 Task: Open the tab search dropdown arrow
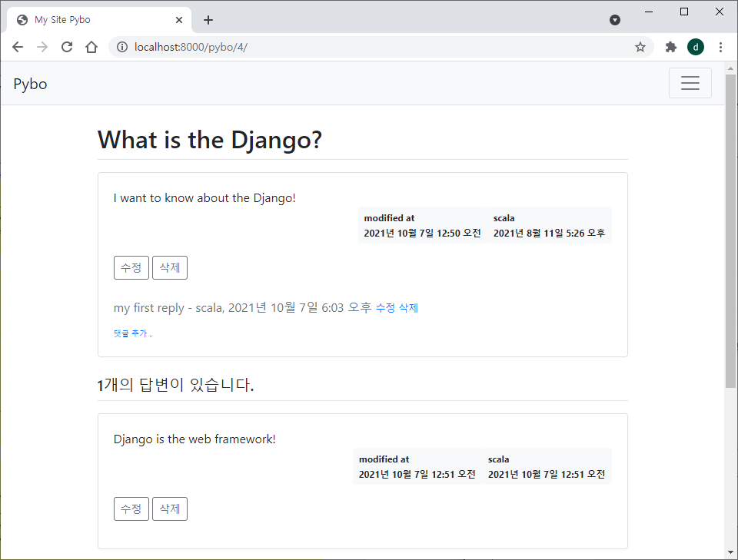pyautogui.click(x=615, y=20)
